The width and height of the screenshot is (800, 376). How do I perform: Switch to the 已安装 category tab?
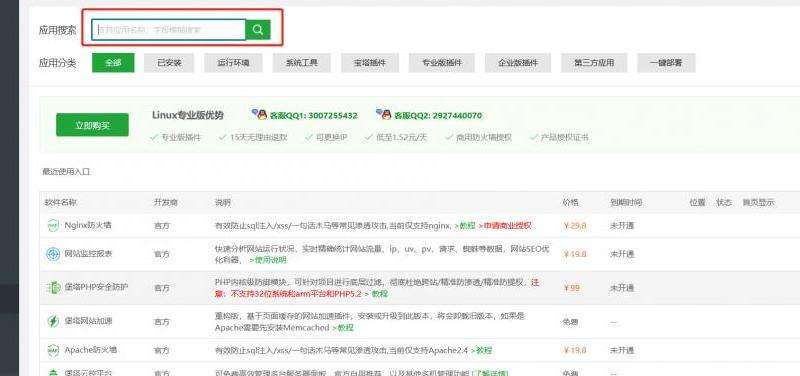tap(169, 63)
